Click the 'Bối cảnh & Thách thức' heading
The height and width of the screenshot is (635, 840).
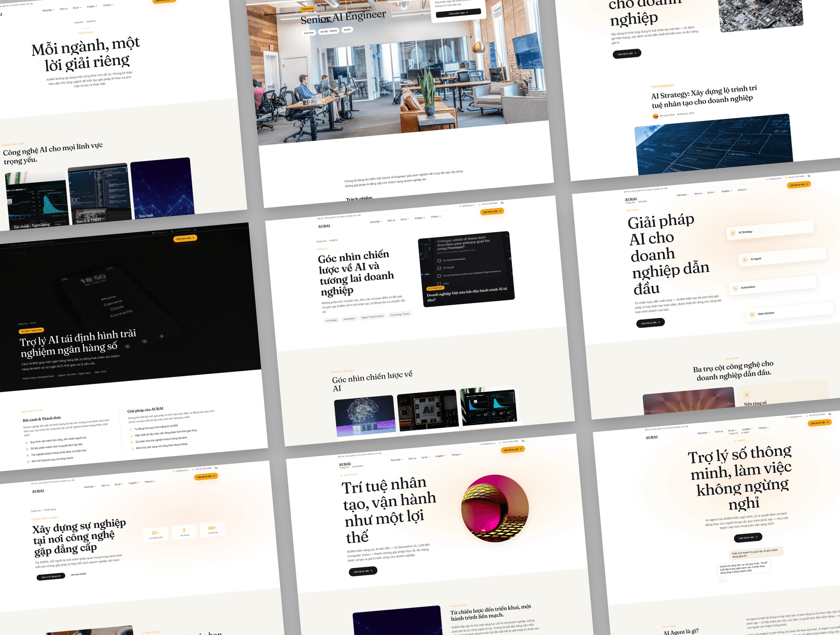tap(42, 419)
